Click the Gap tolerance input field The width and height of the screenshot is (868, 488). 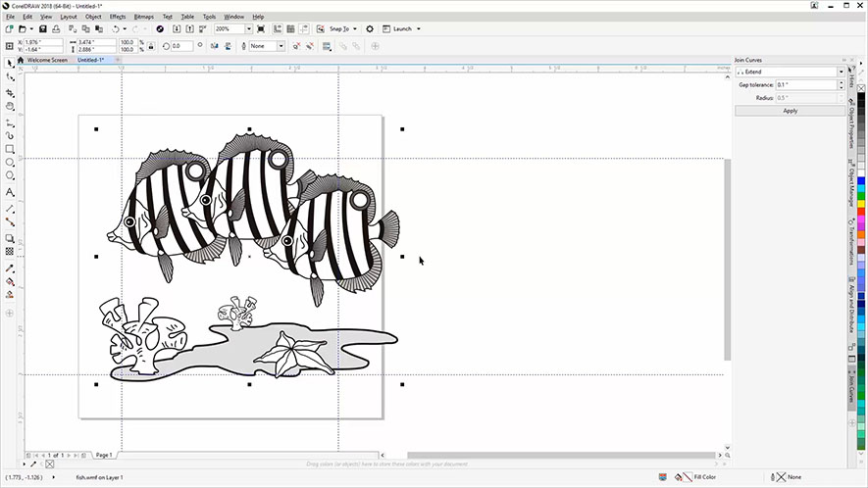pos(806,85)
